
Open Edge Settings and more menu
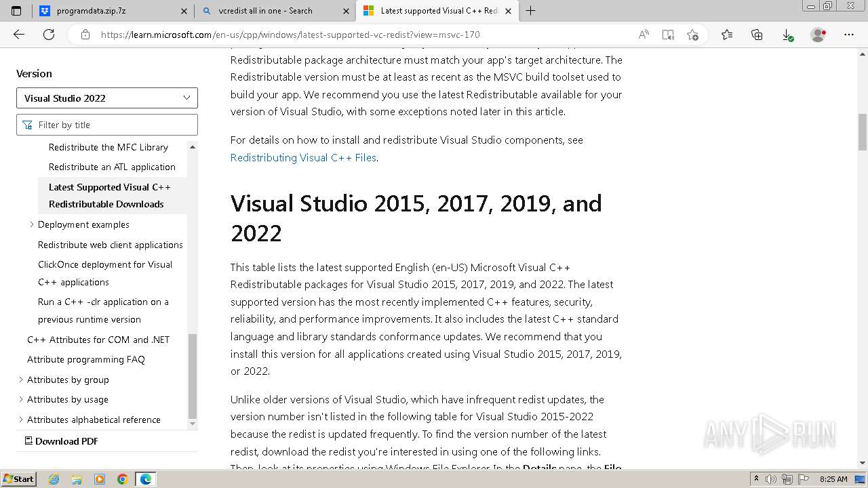pyautogui.click(x=849, y=35)
